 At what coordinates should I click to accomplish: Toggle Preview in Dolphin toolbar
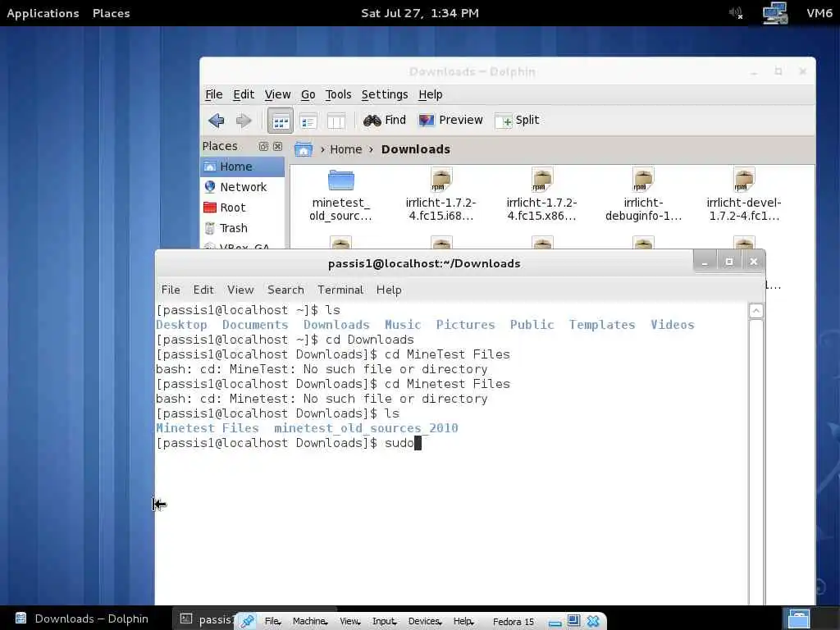[x=450, y=120]
